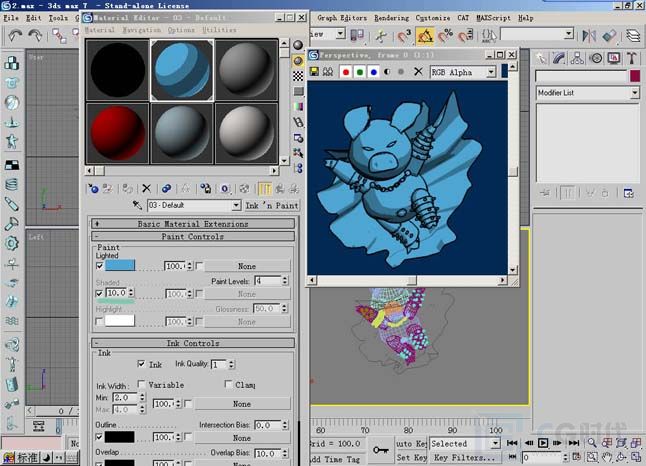This screenshot has width=646, height=466.
Task: Open the Modify command panel tab
Action: [x=559, y=59]
